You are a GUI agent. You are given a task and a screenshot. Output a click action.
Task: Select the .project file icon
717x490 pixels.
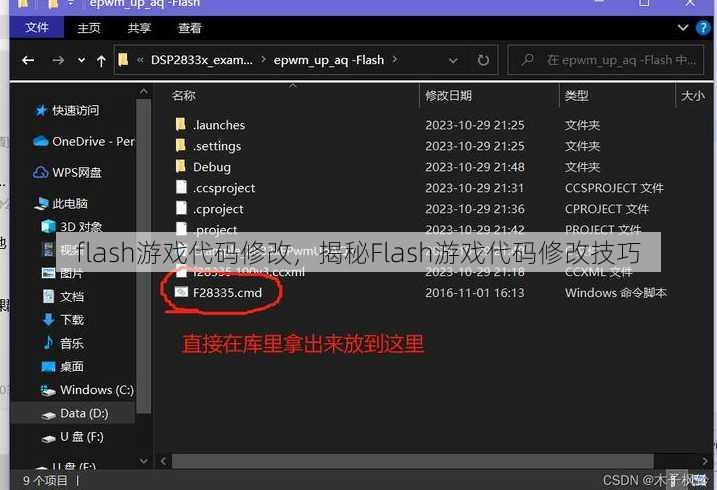(182, 228)
